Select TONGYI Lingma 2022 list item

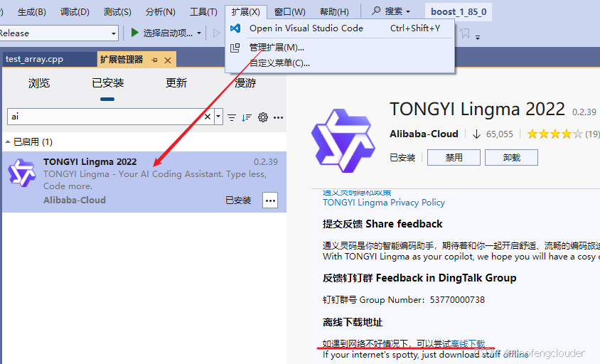point(144,182)
